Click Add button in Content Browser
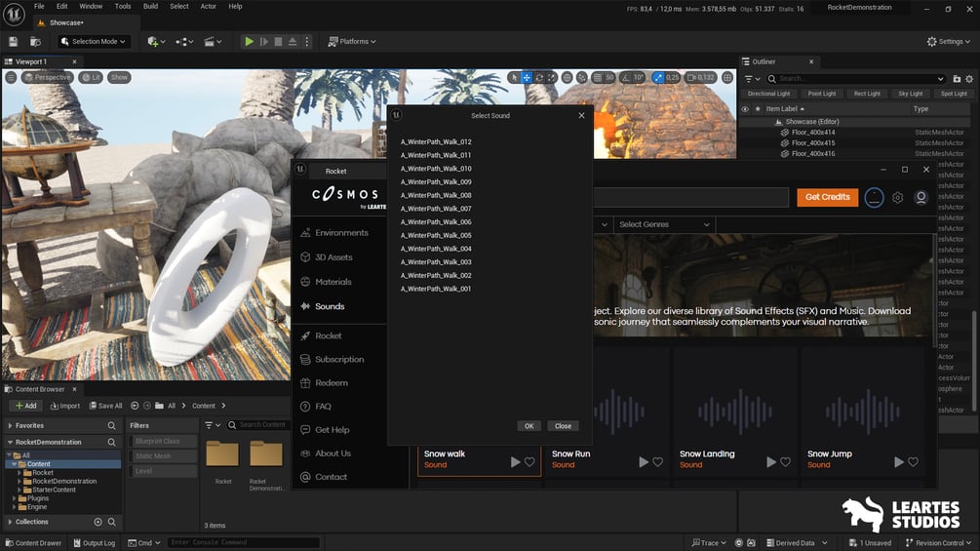This screenshot has width=980, height=551. tap(26, 406)
